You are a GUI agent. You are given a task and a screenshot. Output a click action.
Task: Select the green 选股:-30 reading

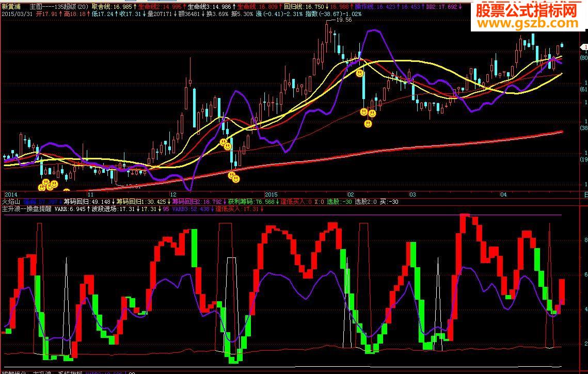coord(339,202)
